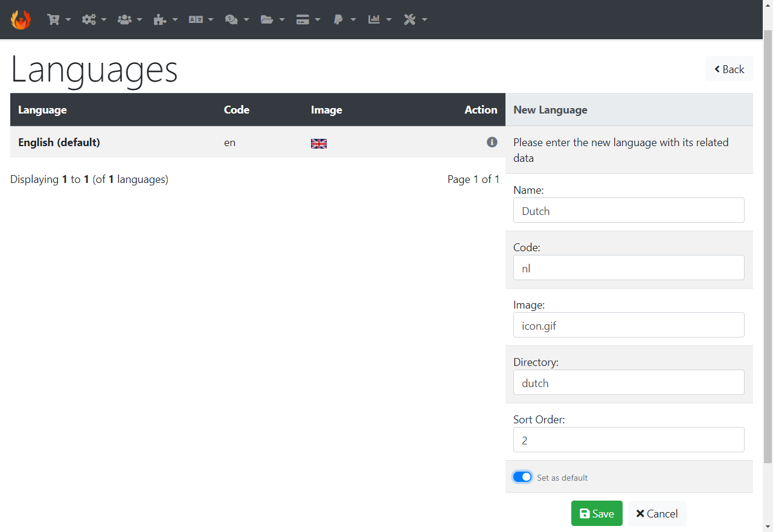This screenshot has height=532, width=773.
Task: Click the Image field containing icon.gif
Action: tap(629, 325)
